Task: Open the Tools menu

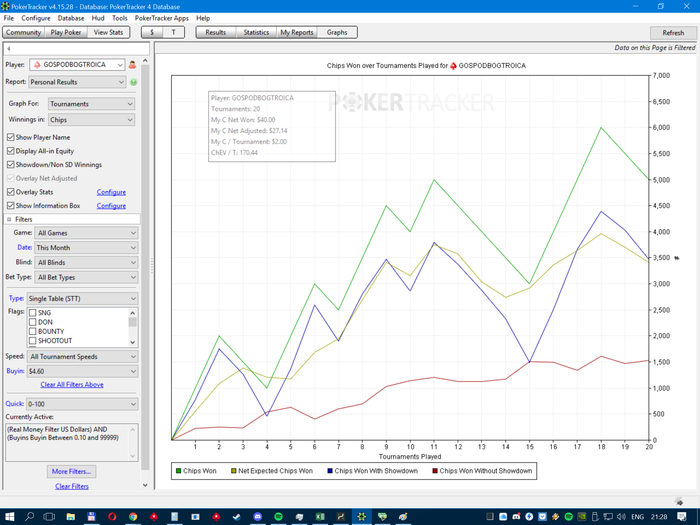Action: tap(120, 18)
